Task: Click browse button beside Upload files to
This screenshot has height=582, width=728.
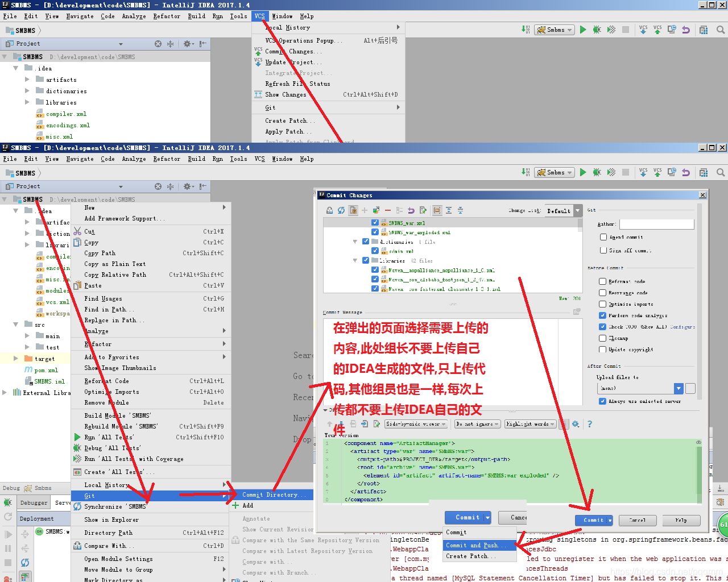Action: (x=690, y=388)
